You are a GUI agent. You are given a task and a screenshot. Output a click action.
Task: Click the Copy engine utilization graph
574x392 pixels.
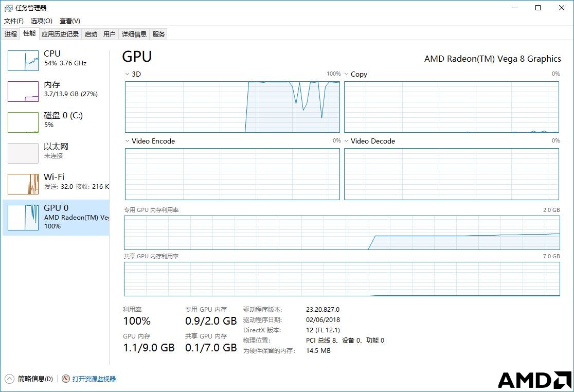coord(452,107)
